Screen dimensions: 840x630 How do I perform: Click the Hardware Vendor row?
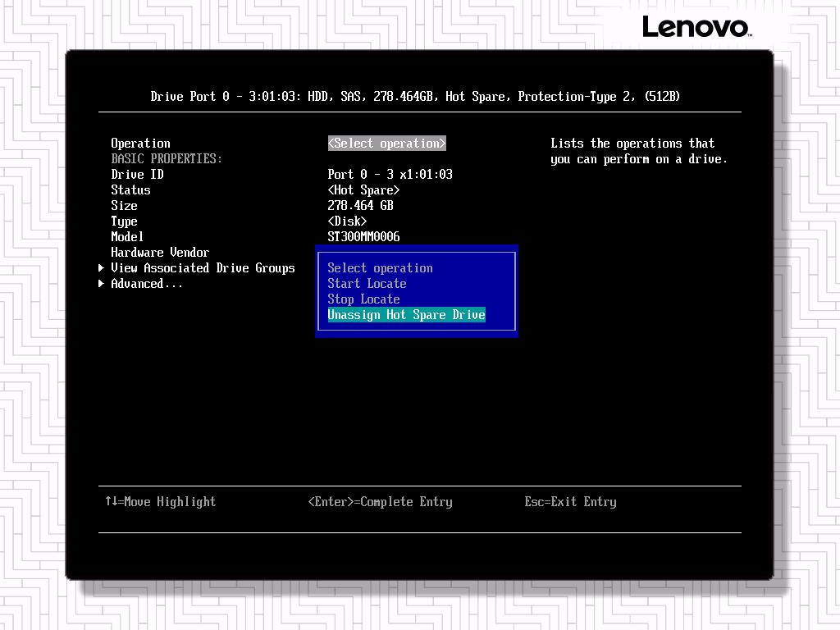point(160,253)
